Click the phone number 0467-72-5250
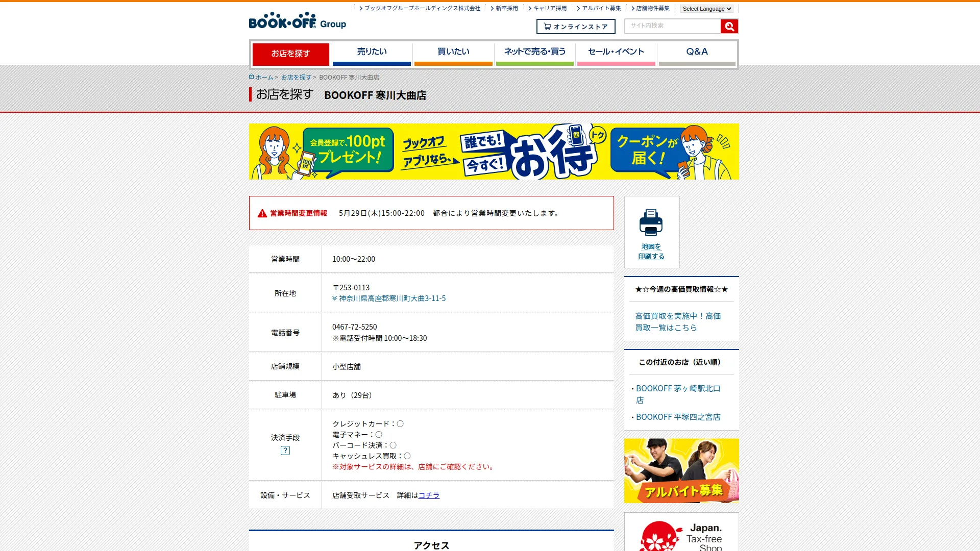This screenshot has width=980, height=551. tap(355, 327)
